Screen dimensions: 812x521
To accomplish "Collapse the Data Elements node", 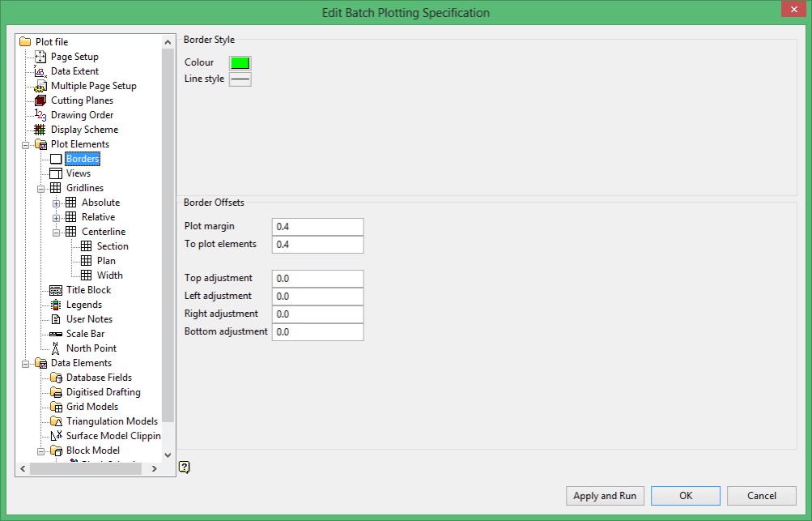I will click(x=25, y=364).
